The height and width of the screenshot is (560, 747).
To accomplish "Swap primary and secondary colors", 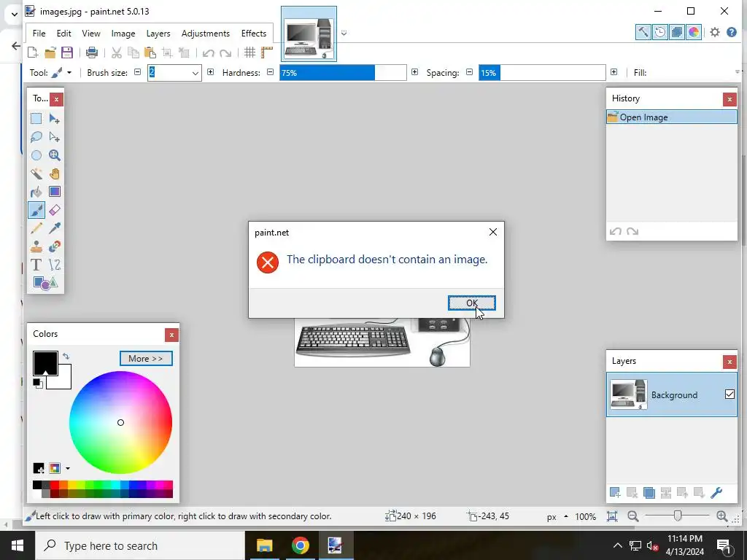I will (x=66, y=356).
